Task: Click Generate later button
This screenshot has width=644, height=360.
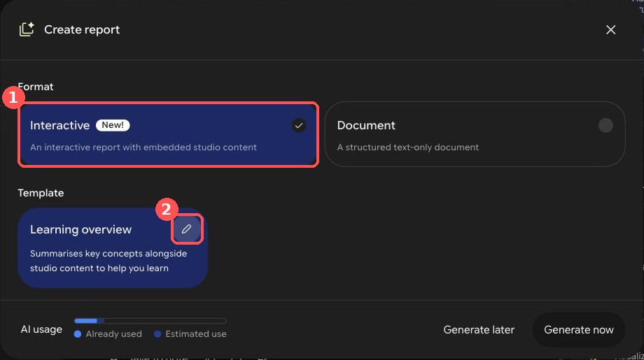Action: 479,330
